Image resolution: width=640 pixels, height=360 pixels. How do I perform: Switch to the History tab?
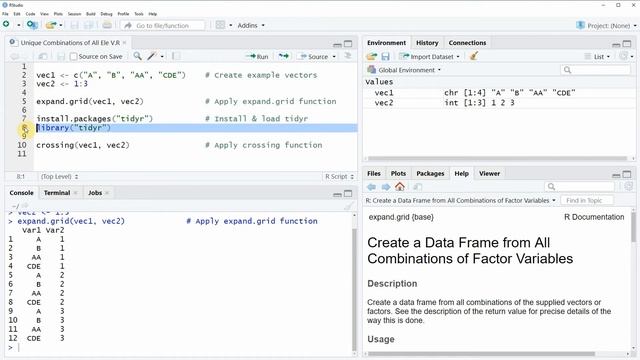(427, 43)
